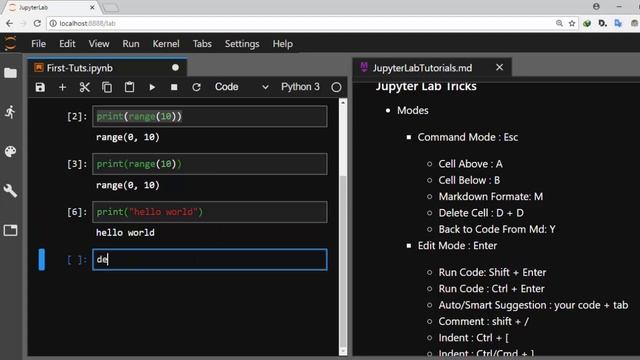Viewport: 640px width, 360px height.
Task: Copy the selected cell
Action: tap(107, 87)
